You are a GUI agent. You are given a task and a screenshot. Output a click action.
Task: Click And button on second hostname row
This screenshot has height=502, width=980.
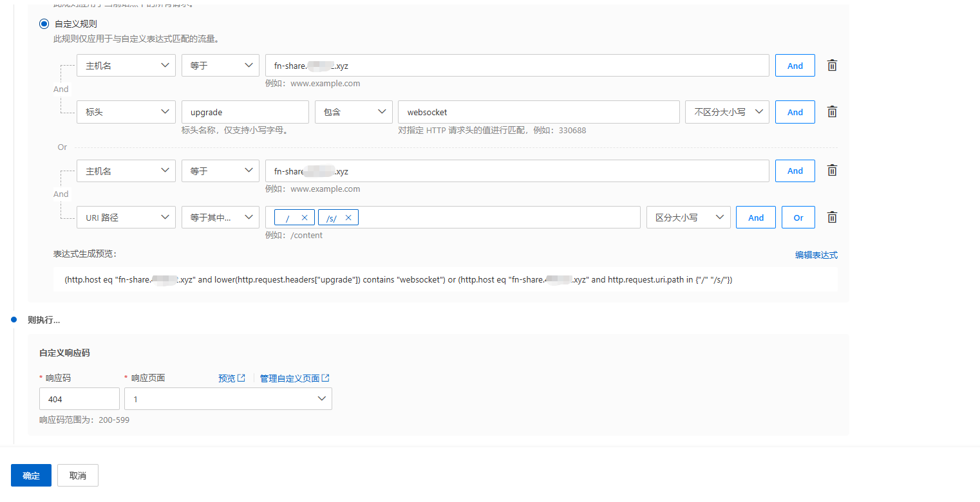(795, 171)
